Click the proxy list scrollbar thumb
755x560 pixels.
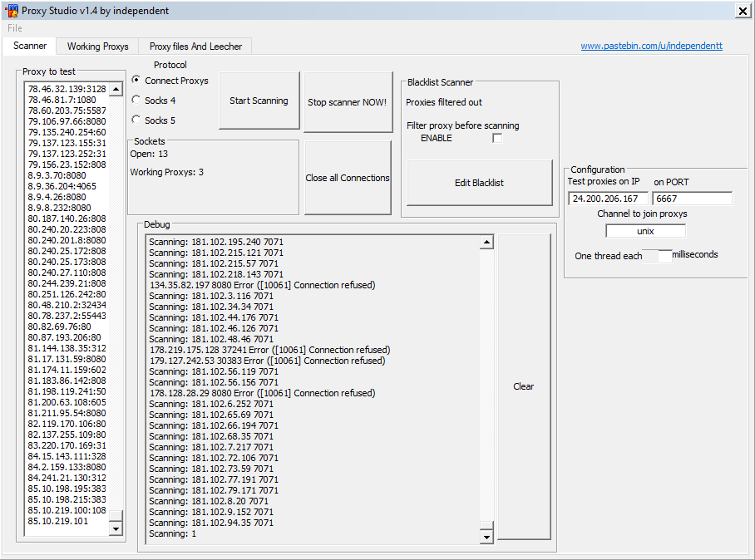tap(116, 516)
